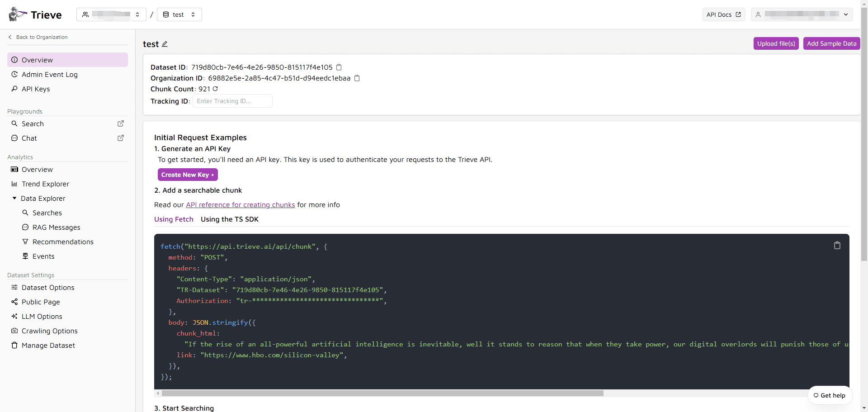Image resolution: width=868 pixels, height=412 pixels.
Task: Click the Public Page share icon
Action: coord(14,302)
